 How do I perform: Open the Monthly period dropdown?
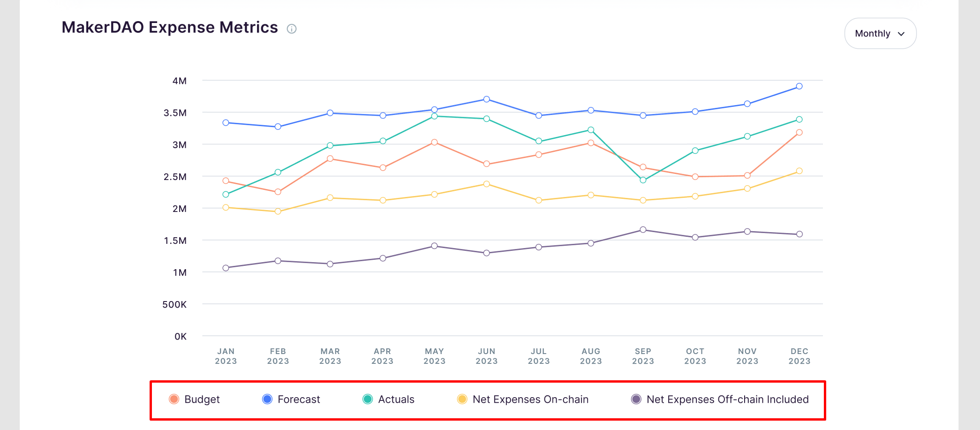click(880, 33)
